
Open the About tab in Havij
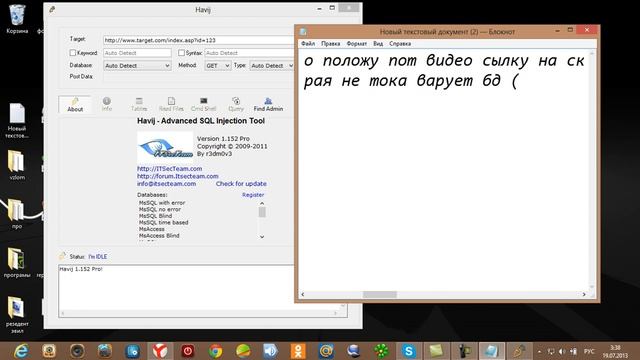75,104
